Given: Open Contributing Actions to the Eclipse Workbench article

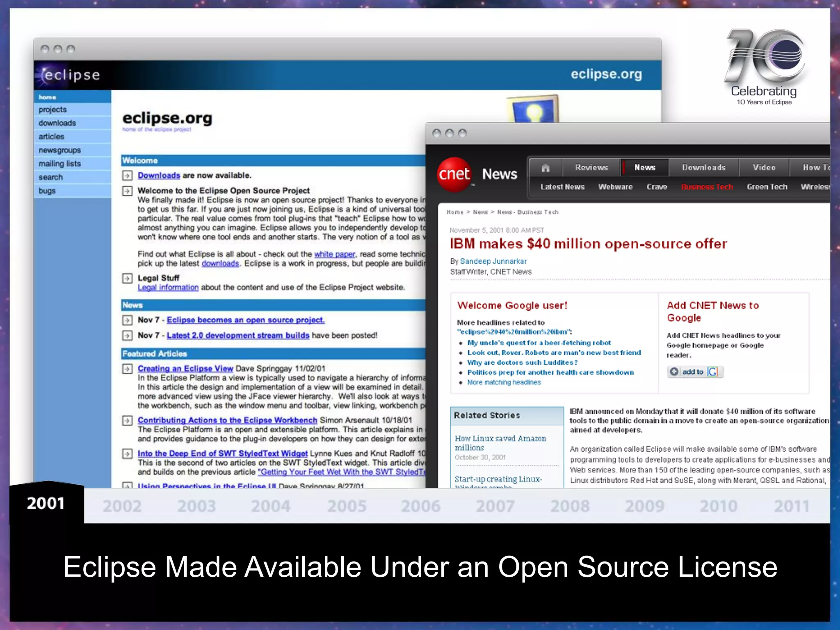Looking at the screenshot, I should pyautogui.click(x=227, y=420).
